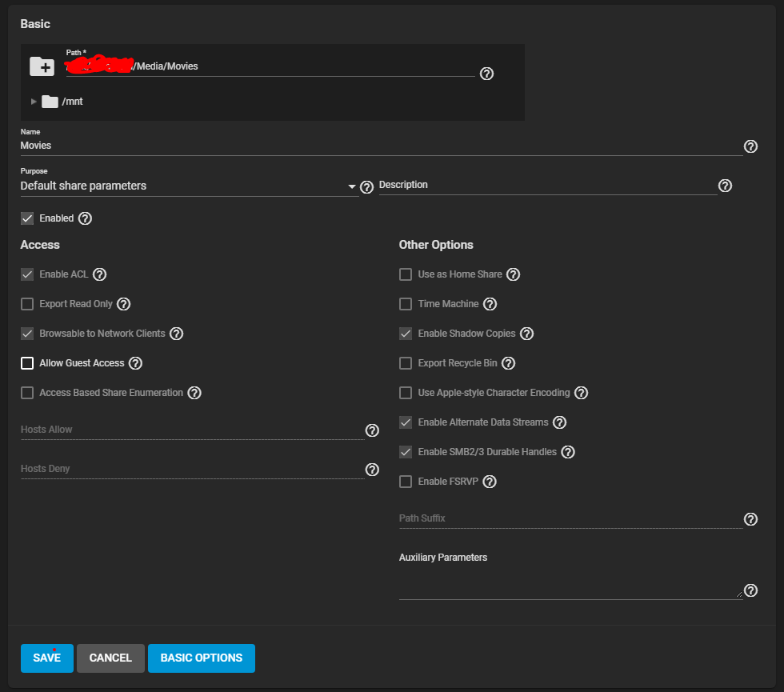Screen dimensions: 784x692
Task: Click help icon beside Enable ACL
Action: (x=99, y=274)
